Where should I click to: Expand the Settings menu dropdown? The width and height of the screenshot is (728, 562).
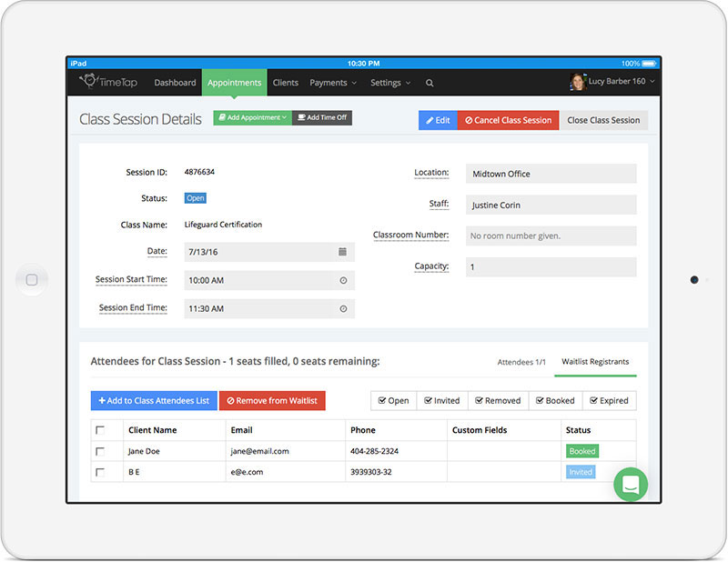390,83
